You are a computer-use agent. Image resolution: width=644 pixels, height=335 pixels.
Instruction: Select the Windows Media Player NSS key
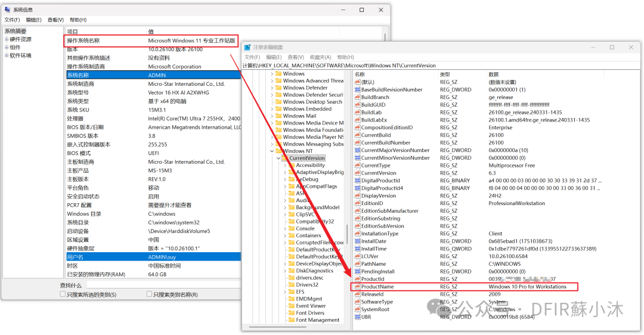[x=313, y=137]
